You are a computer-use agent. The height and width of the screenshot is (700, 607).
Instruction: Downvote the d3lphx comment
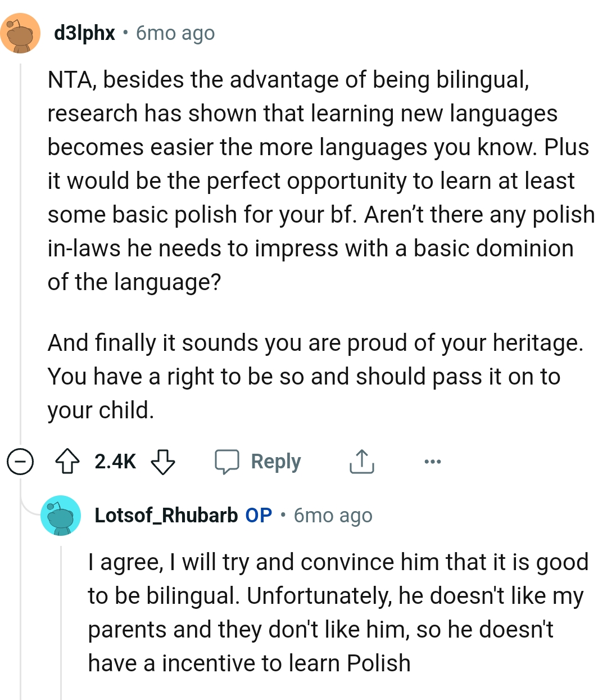(163, 462)
